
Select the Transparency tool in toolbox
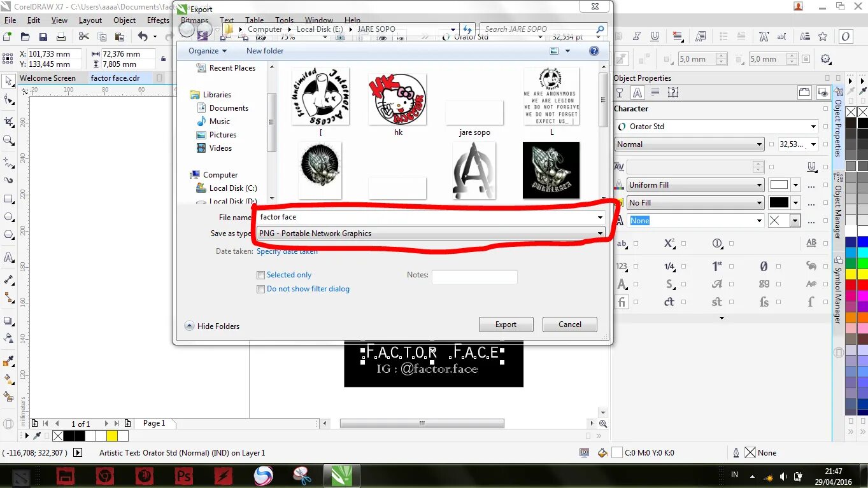tap(8, 338)
